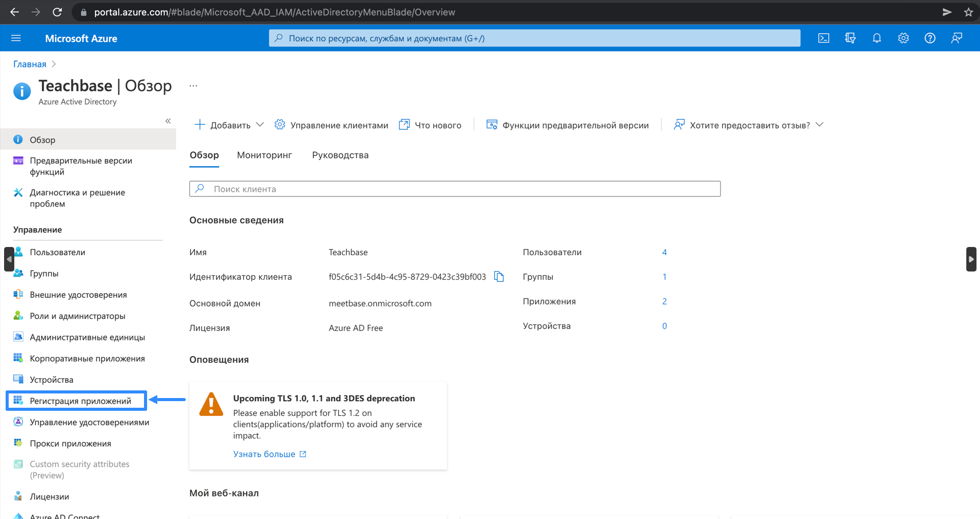Open the Directories and subscriptions filter icon
This screenshot has width=980, height=519.
850,38
